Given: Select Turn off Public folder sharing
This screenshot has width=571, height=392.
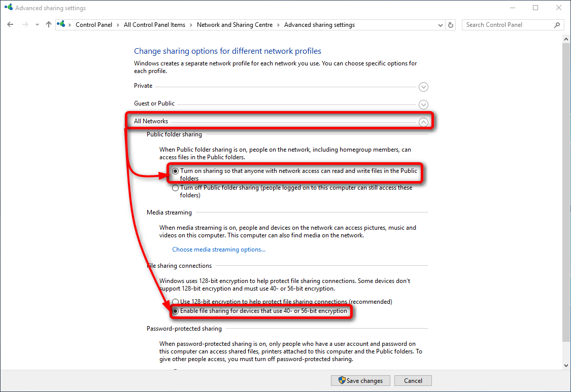Looking at the screenshot, I should pyautogui.click(x=175, y=188).
